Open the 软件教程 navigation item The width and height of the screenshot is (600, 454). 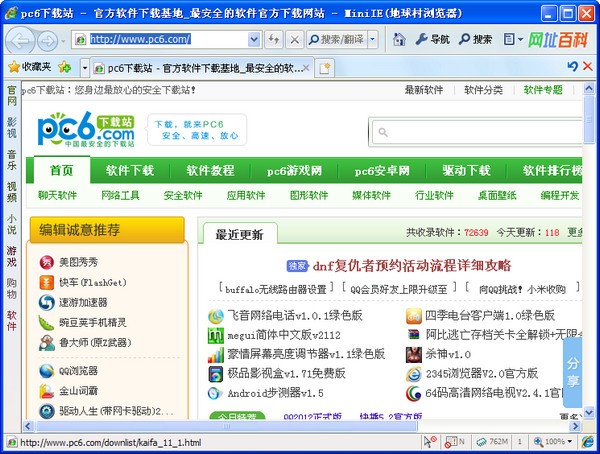pos(210,170)
